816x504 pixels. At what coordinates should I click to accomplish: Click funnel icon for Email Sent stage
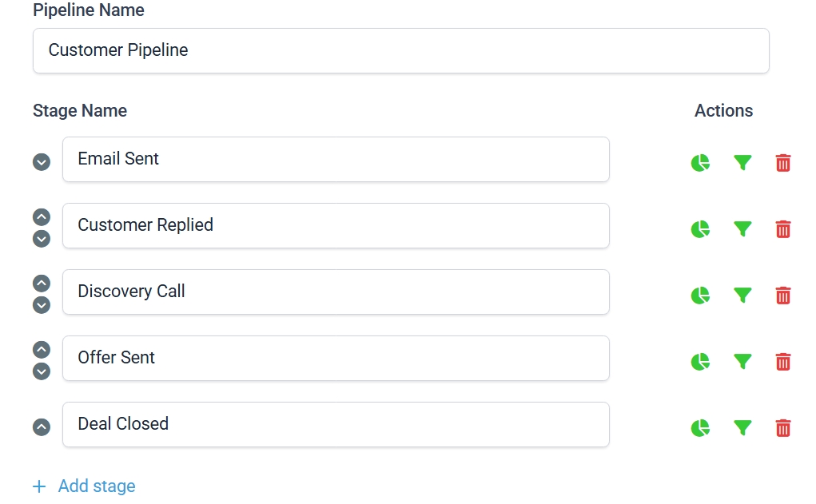click(x=742, y=163)
